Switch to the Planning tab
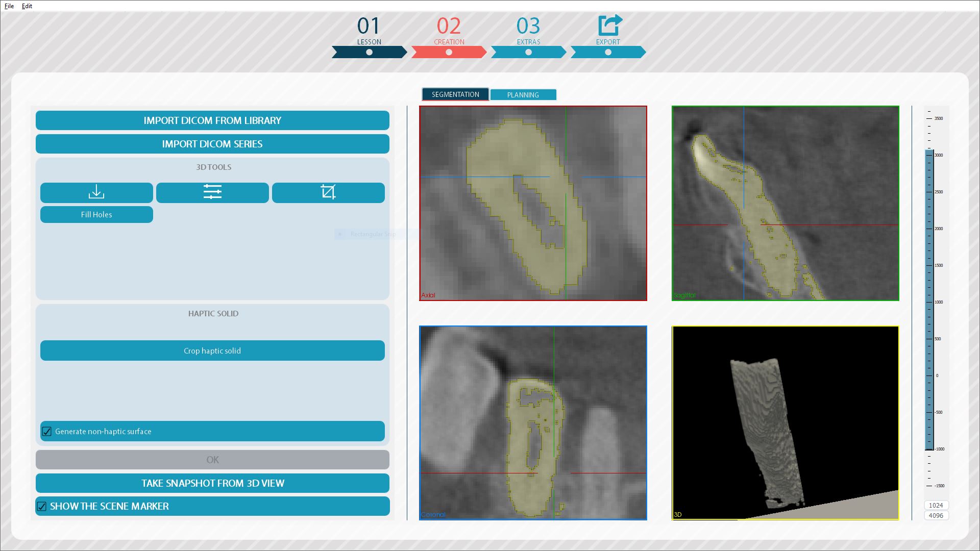This screenshot has height=551, width=980. (523, 95)
